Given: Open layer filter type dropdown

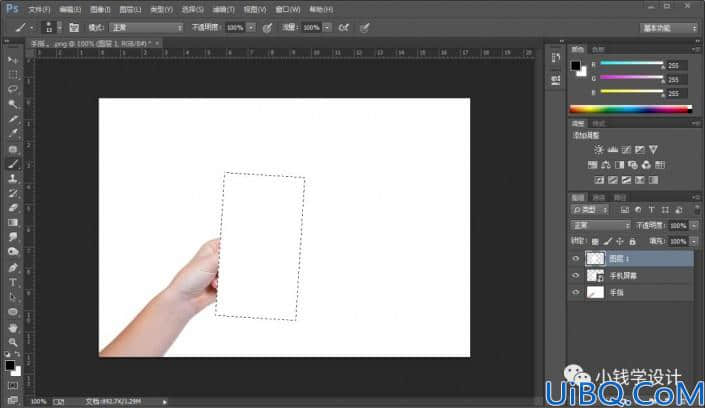Looking at the screenshot, I should click(x=590, y=210).
